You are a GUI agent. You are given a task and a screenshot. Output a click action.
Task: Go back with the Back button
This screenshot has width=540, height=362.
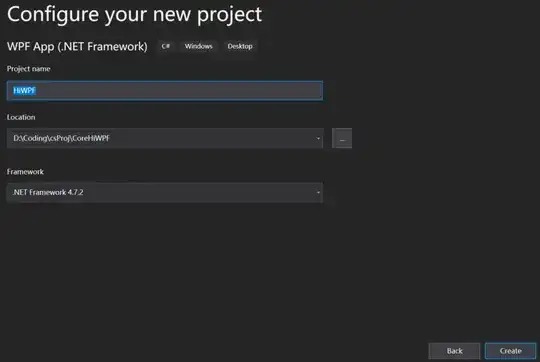[x=454, y=351]
